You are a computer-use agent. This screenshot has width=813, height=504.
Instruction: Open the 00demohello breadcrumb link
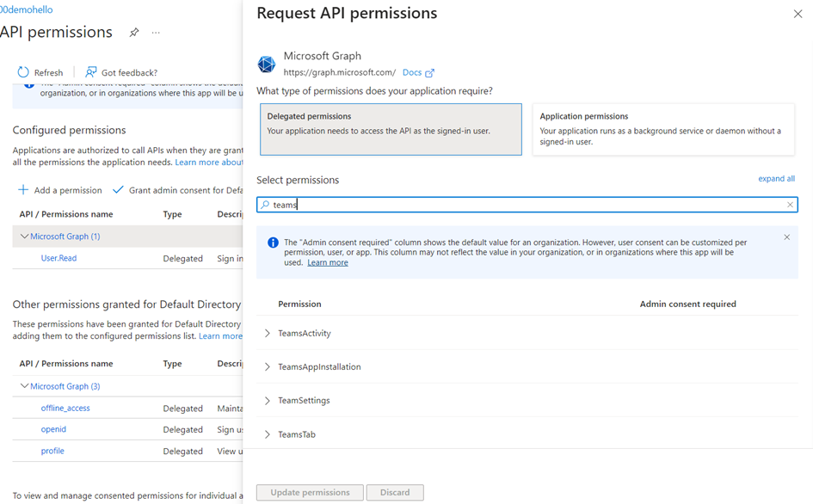point(27,9)
